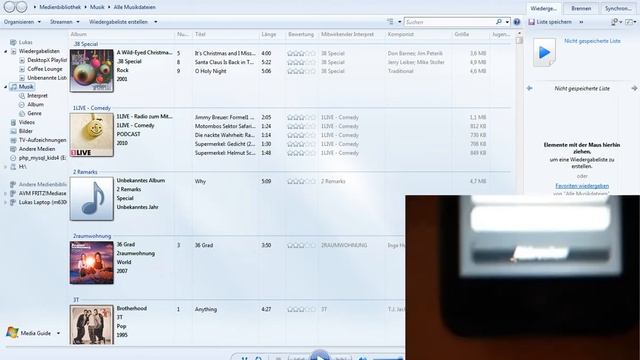This screenshot has height=360, width=640.
Task: Expand the Lukas Laptop library node
Action: [x=6, y=202]
